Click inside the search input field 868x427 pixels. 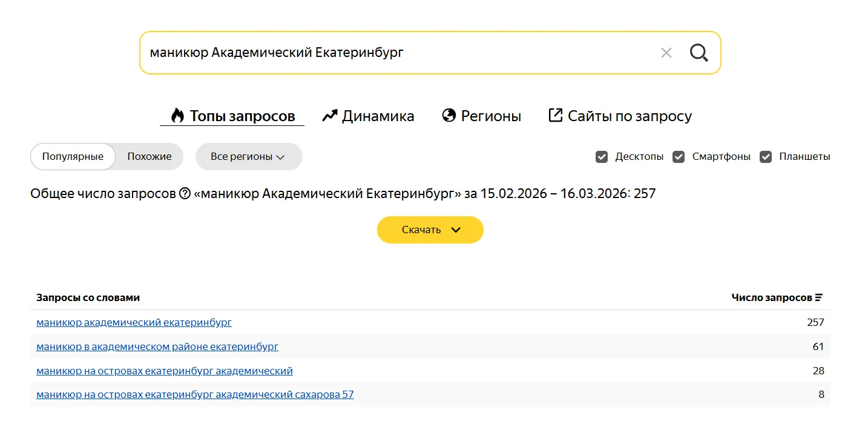(x=363, y=53)
